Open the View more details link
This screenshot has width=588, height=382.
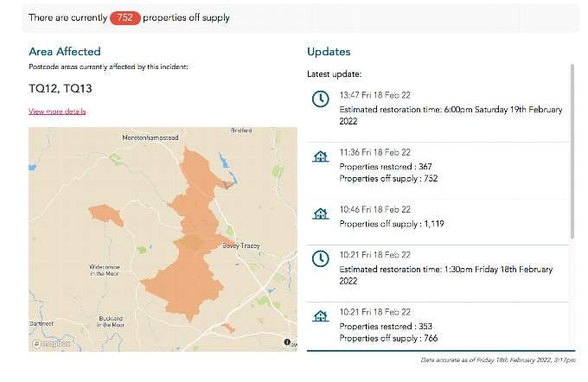[57, 111]
